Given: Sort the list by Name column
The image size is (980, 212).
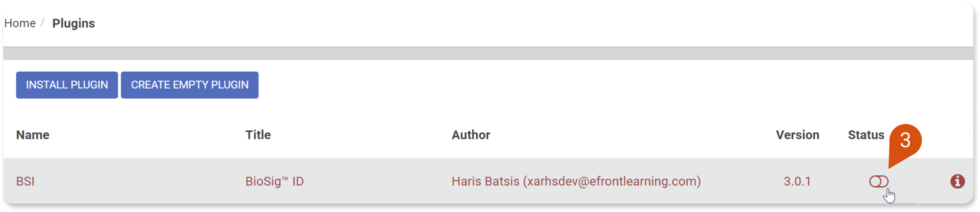Looking at the screenshot, I should (x=32, y=135).
